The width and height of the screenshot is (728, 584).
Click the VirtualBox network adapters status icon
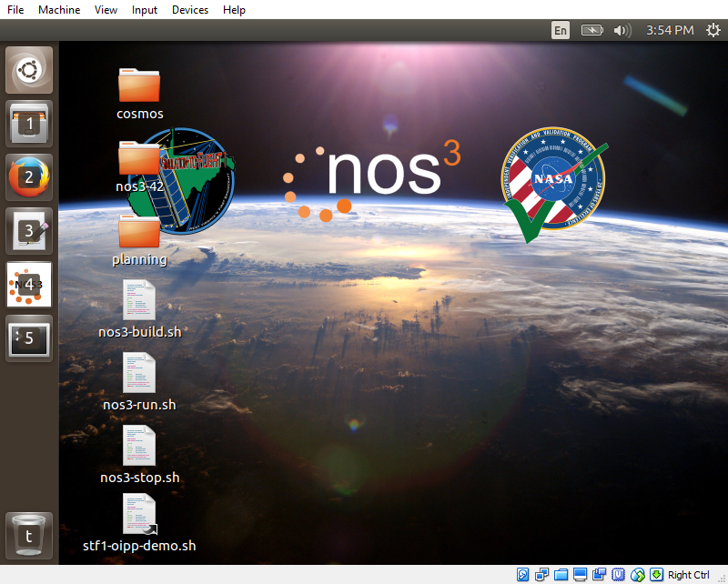point(541,575)
